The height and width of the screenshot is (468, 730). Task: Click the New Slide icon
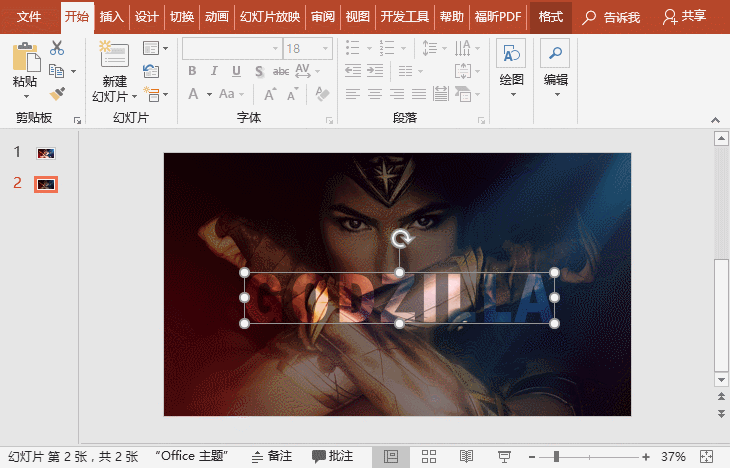click(x=114, y=55)
